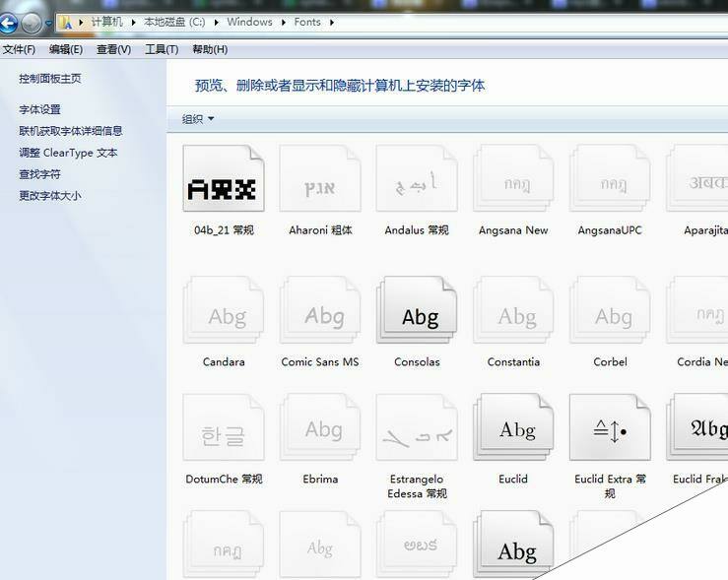Open the 工具(T) menu

click(162, 49)
